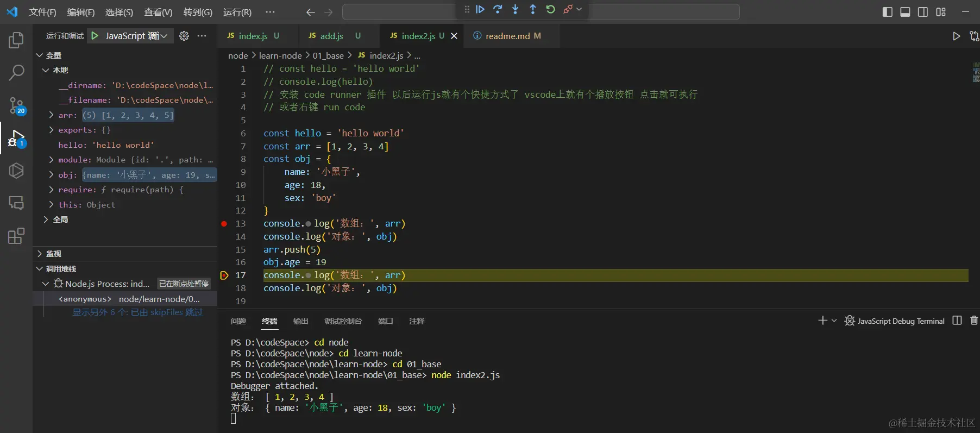Select the anonymous stack frame
The image size is (980, 433).
125,299
